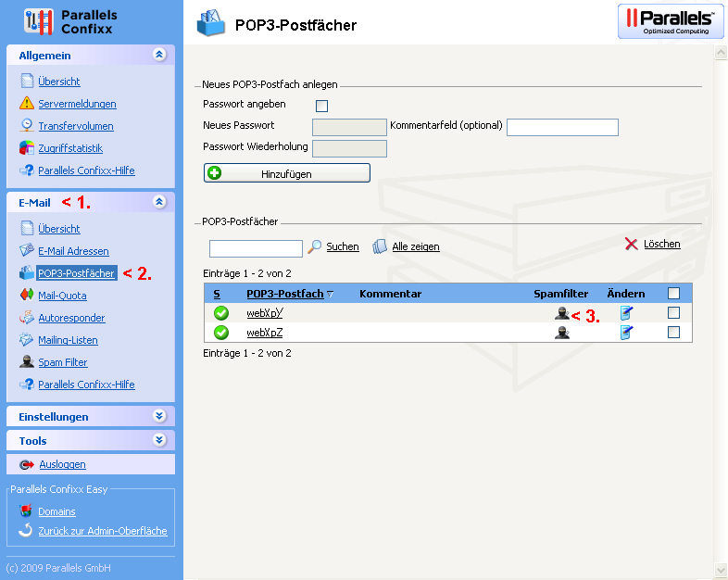Click the green status icon for webXpY

pos(221,313)
